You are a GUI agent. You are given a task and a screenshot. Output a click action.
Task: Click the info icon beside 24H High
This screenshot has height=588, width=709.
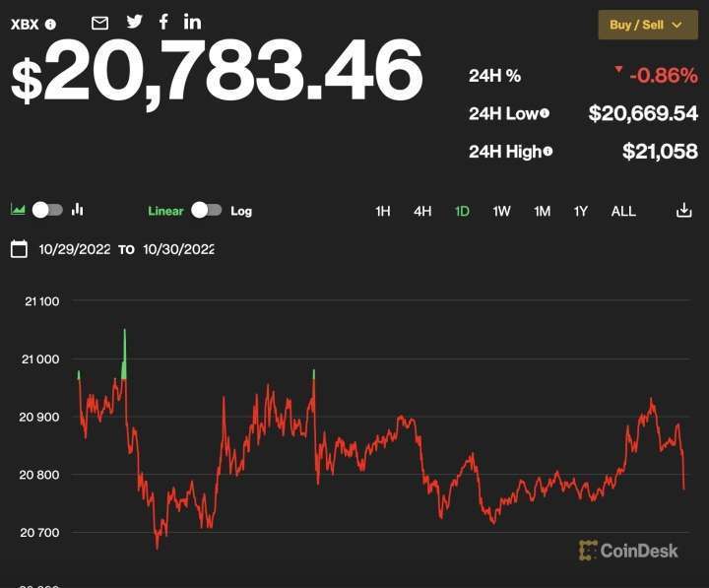[x=548, y=152]
